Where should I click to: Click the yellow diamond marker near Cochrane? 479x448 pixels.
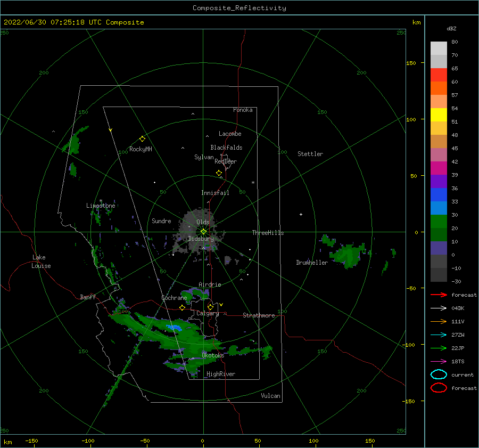[x=182, y=307]
